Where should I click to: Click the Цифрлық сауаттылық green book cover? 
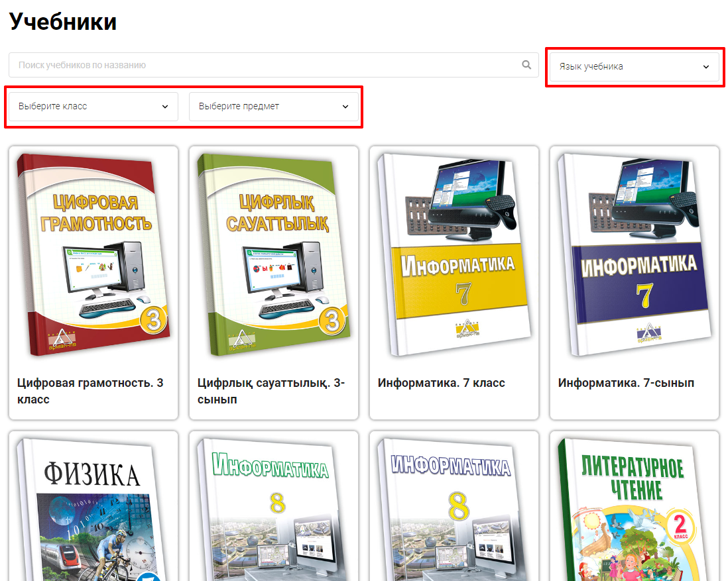click(x=273, y=255)
